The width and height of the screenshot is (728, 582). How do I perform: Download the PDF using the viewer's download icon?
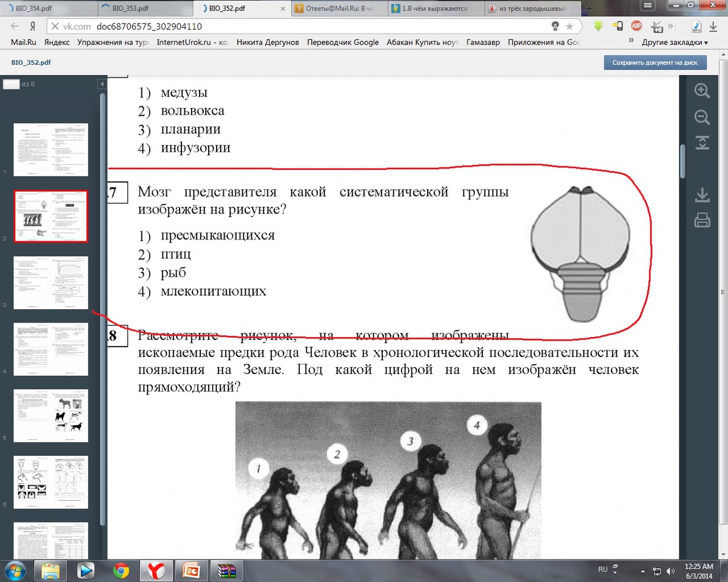702,195
